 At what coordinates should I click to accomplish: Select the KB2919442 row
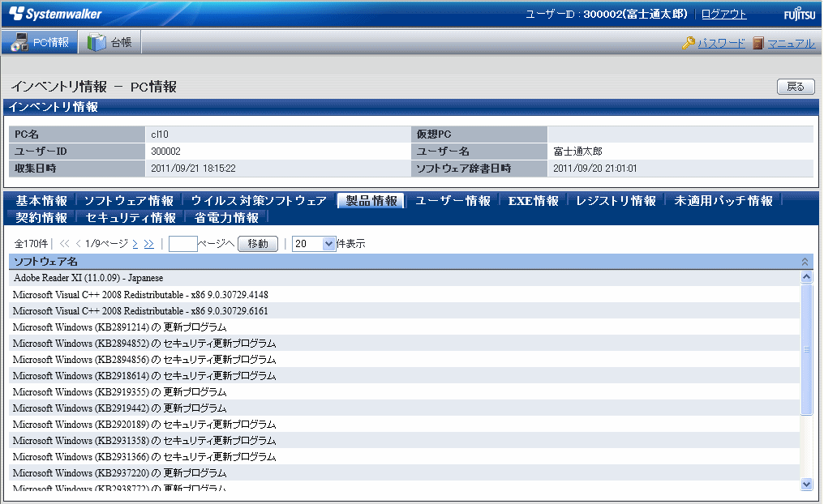405,408
